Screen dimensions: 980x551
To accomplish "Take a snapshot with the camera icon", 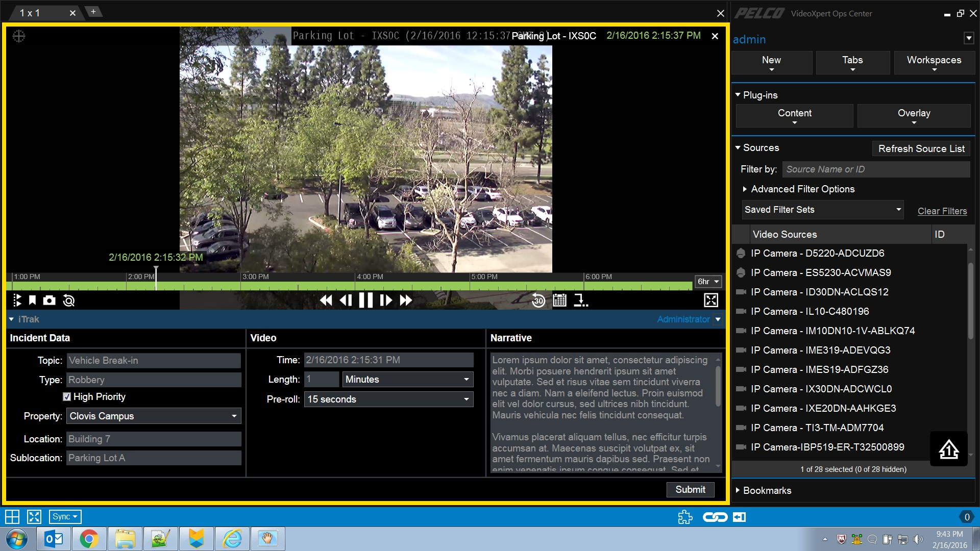I will (49, 300).
